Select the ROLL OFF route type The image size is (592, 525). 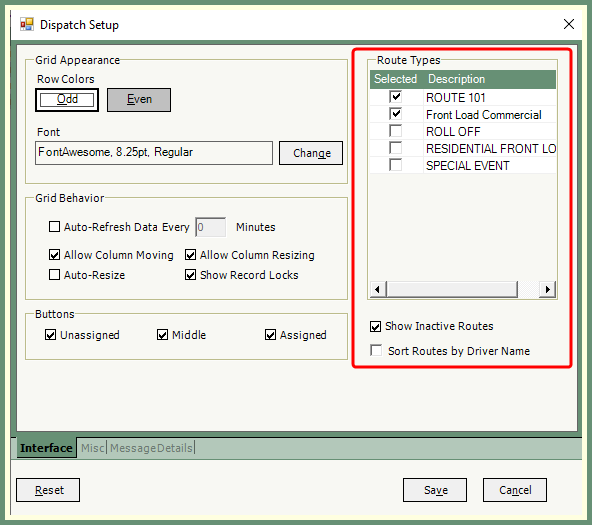pos(396,131)
